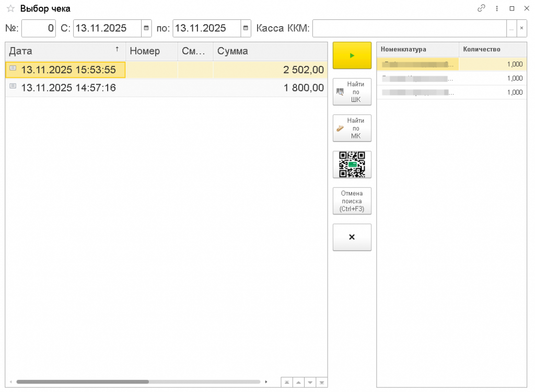
Task: Clear the Касса ККМ field with the x button
Action: coord(521,28)
